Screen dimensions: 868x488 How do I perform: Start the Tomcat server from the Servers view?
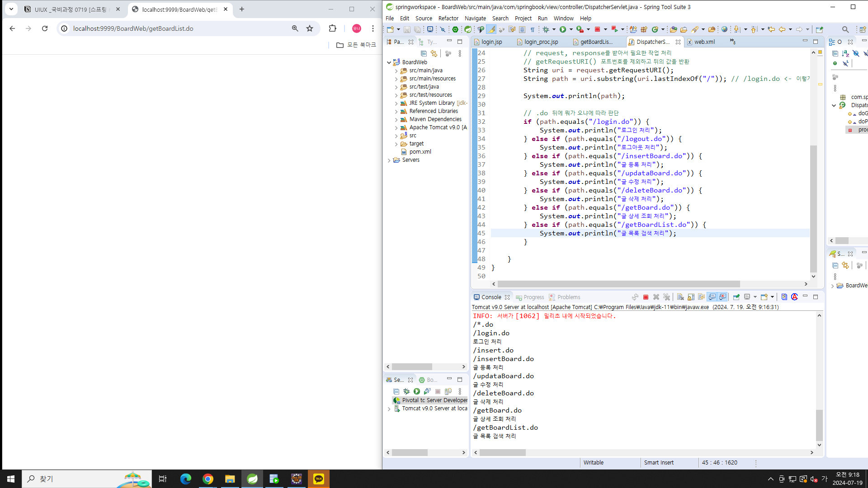tap(416, 391)
